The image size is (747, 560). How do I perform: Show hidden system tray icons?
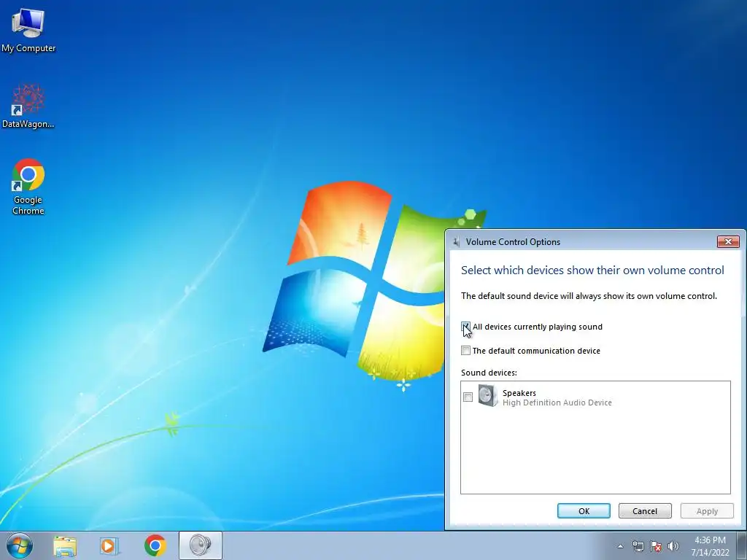click(620, 546)
